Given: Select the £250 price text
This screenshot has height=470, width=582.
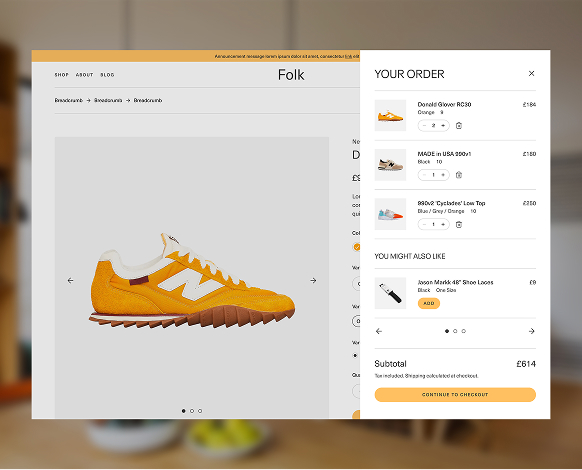Looking at the screenshot, I should point(529,203).
